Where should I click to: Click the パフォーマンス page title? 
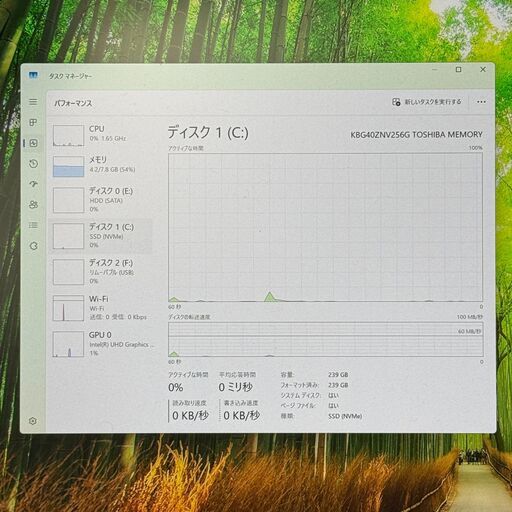click(x=73, y=103)
